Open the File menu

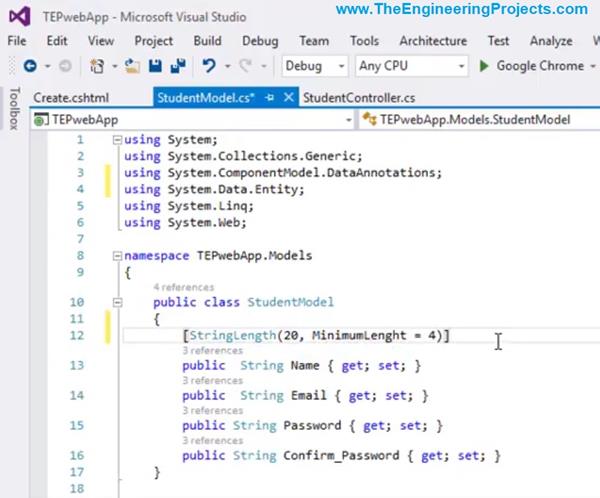[x=17, y=41]
